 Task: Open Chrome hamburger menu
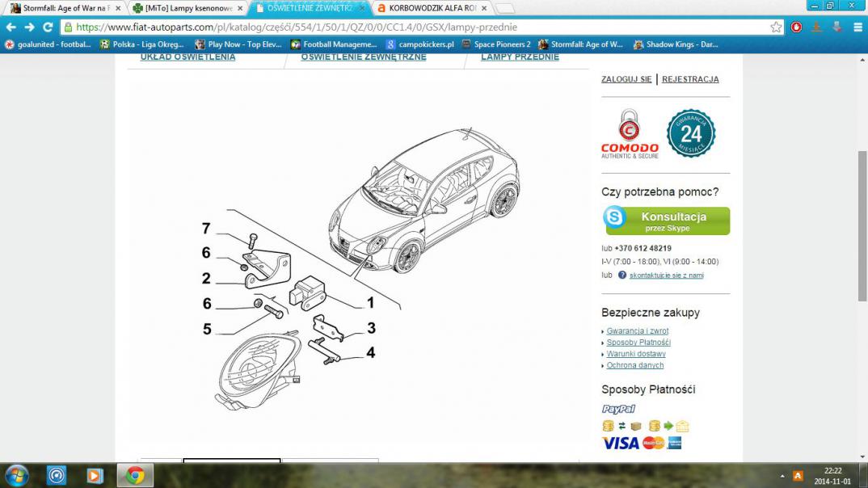pyautogui.click(x=857, y=27)
